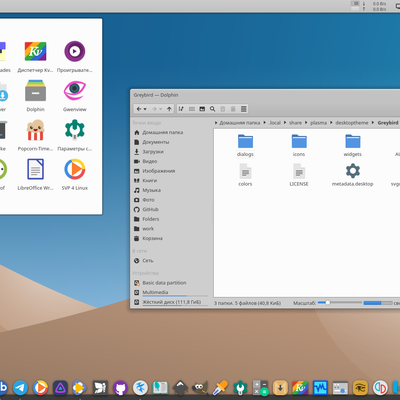Launch Popcorn-Time from app menu
This screenshot has height=400, width=400.
click(x=35, y=135)
